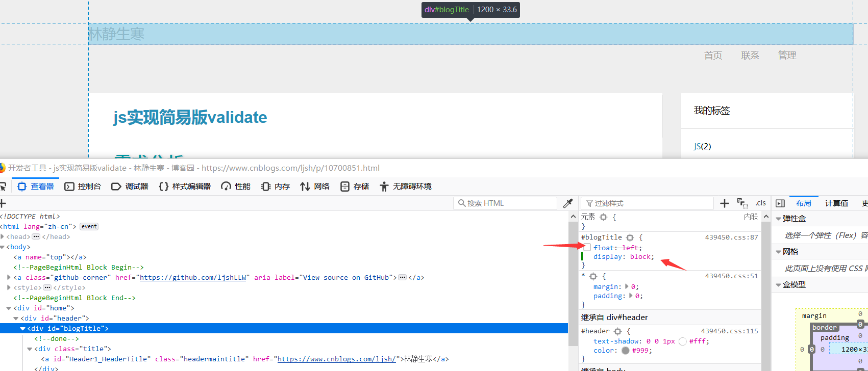
Task: Collapse the selected div id="blogTitle" node
Action: (x=23, y=329)
